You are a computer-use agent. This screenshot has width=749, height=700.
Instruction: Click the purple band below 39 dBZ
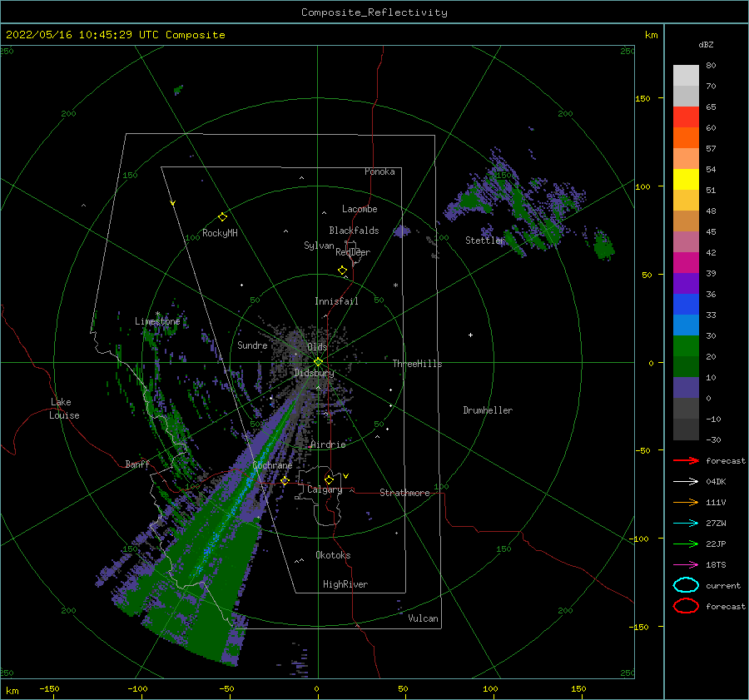pos(686,283)
